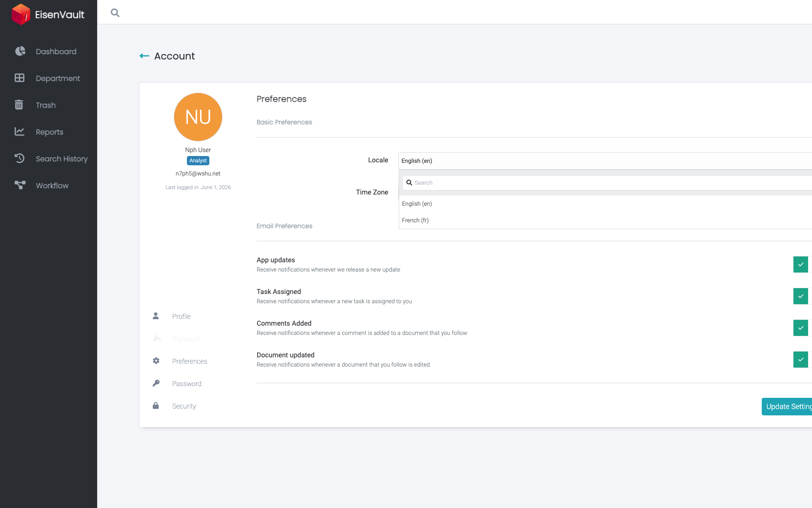Open search with the magnifier icon
812x508 pixels.
point(115,13)
